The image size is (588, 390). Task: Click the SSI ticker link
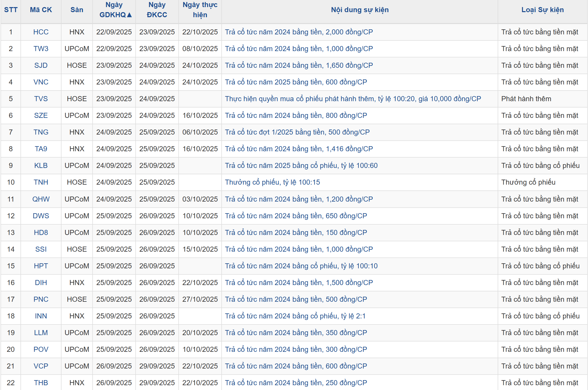pos(41,249)
